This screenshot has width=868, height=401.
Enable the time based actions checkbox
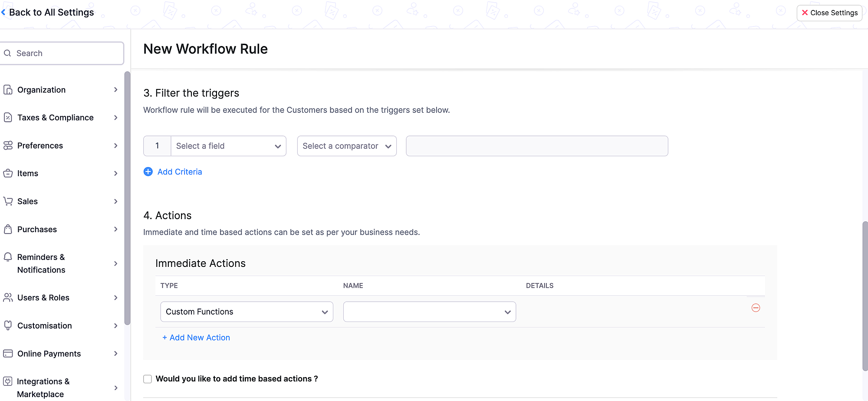point(148,378)
